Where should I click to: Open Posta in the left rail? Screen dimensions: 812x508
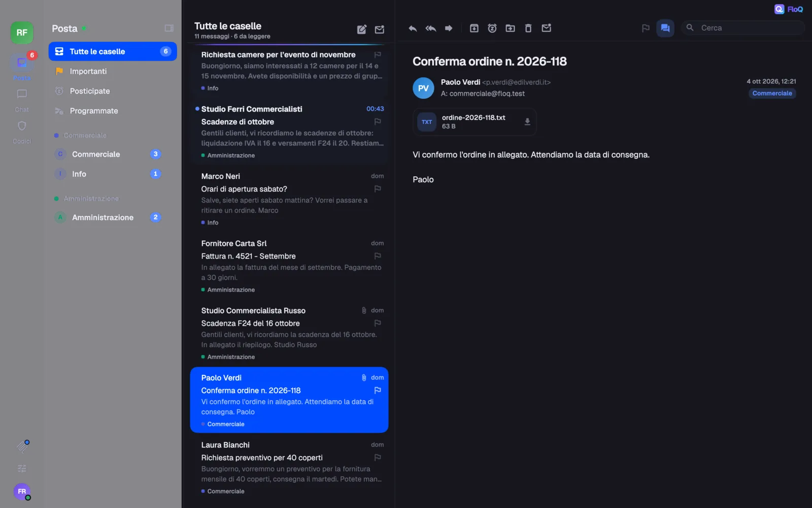click(22, 67)
